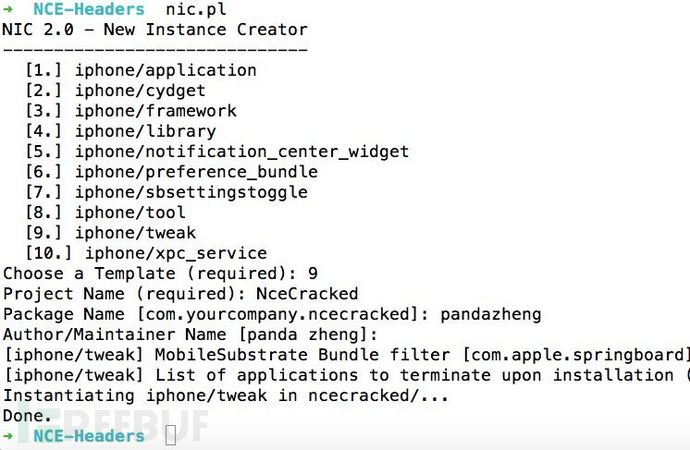Viewport: 690px width, 450px height.
Task: Select the iphone/cydget template line
Action: (115, 91)
